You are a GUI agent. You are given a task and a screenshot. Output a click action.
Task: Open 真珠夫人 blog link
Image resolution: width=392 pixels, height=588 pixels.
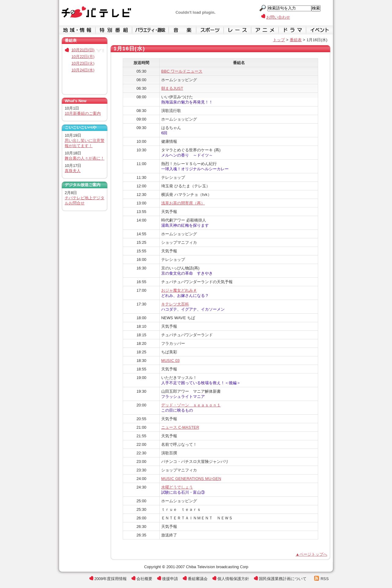click(73, 171)
